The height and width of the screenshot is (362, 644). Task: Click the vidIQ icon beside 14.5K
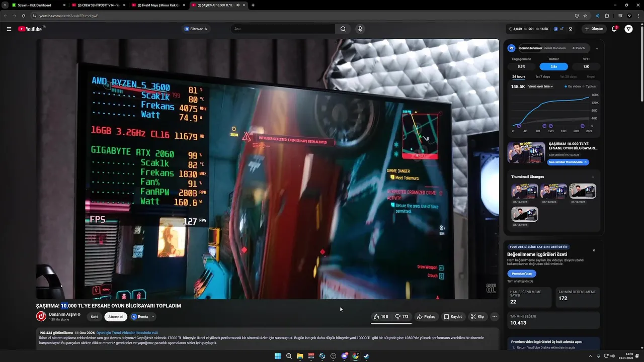[x=556, y=29]
